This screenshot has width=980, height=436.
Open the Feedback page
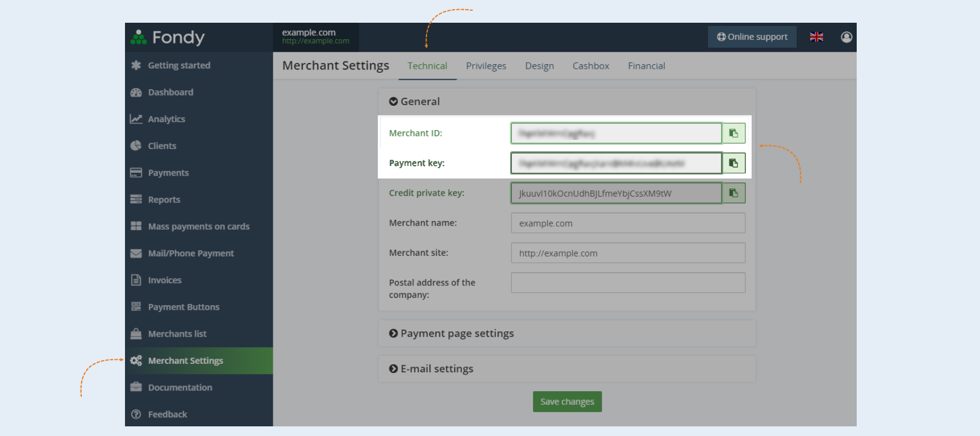[x=199, y=414]
